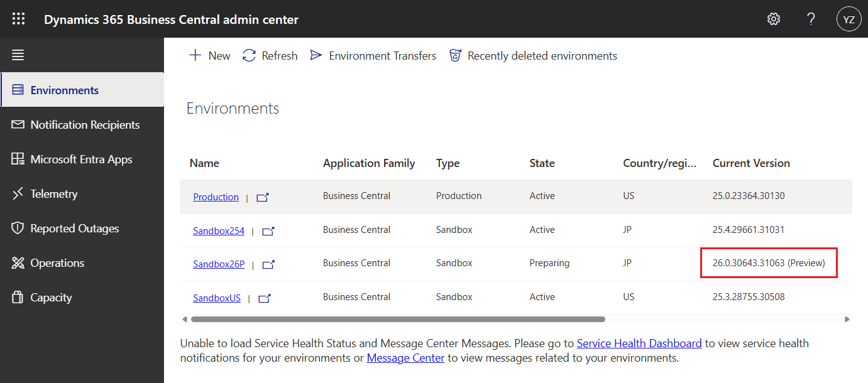The width and height of the screenshot is (868, 383).
Task: Open the Message Center link
Action: click(405, 357)
